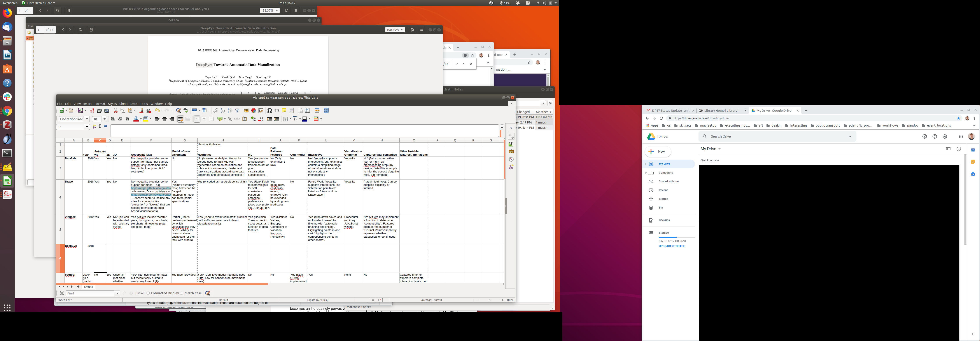The image size is (980, 341).
Task: Format cell as percent
Action: [x=230, y=119]
